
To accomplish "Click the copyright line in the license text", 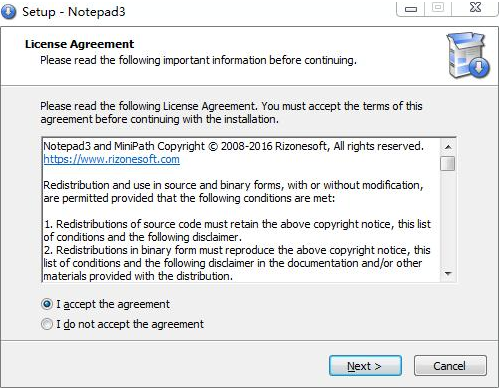I will (233, 146).
